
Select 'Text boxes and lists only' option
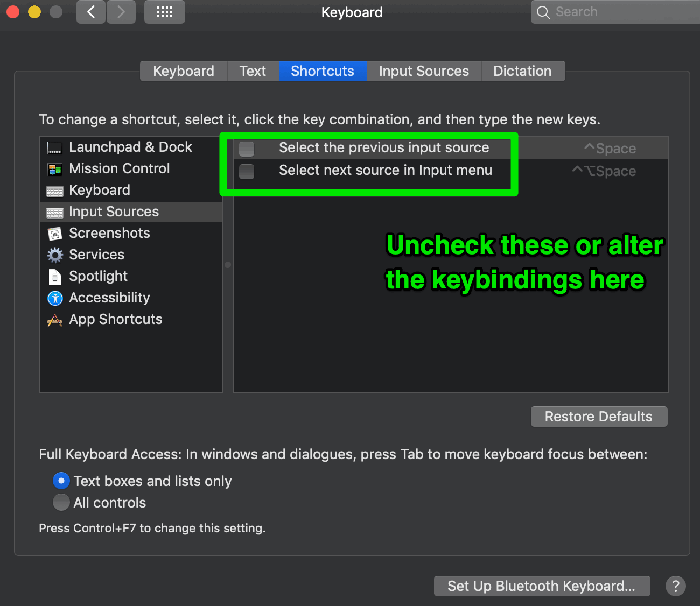point(61,480)
